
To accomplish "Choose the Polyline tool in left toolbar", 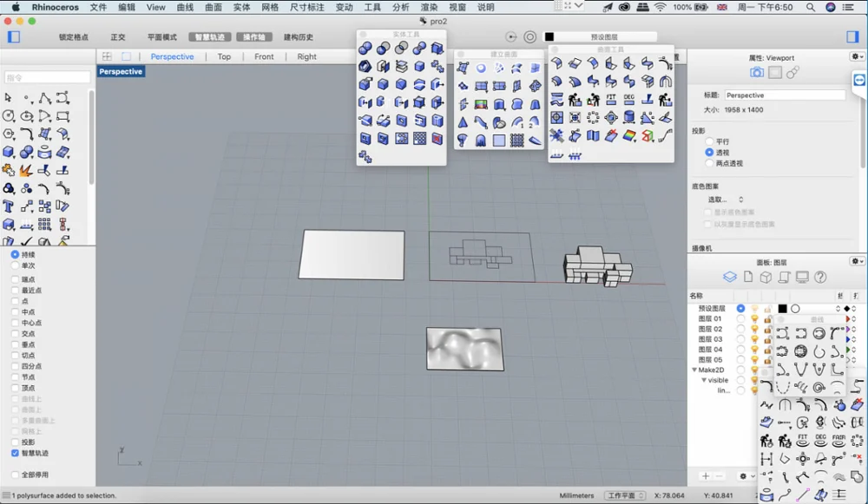I will click(x=45, y=98).
